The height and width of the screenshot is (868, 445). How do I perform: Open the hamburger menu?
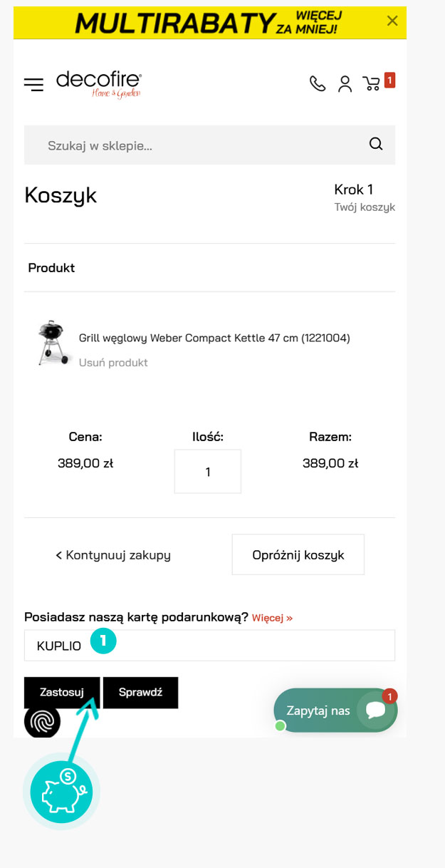click(x=33, y=85)
